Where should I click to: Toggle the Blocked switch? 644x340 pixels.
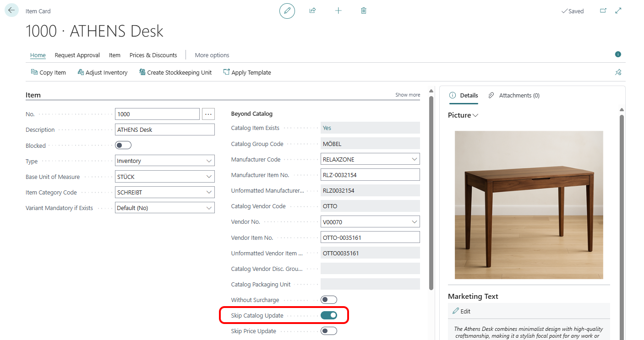[x=123, y=146]
